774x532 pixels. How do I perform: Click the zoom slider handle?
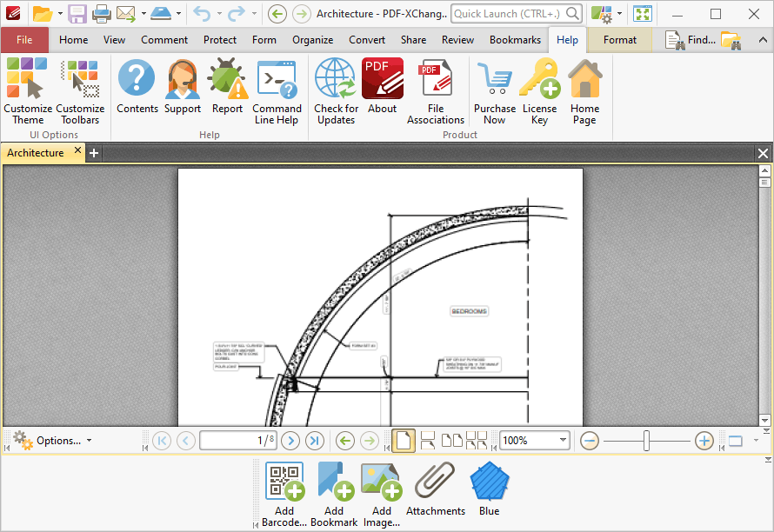coord(646,440)
